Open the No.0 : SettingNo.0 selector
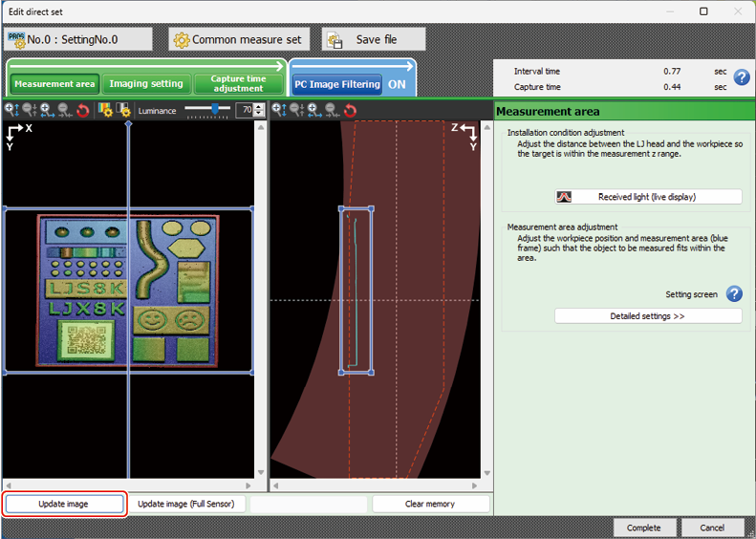The width and height of the screenshot is (756, 539). (78, 39)
